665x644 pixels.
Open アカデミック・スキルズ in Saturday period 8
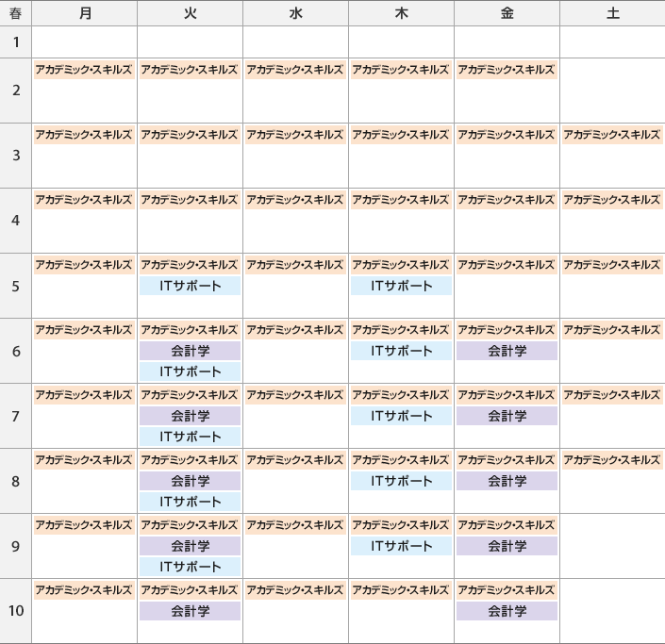point(612,460)
